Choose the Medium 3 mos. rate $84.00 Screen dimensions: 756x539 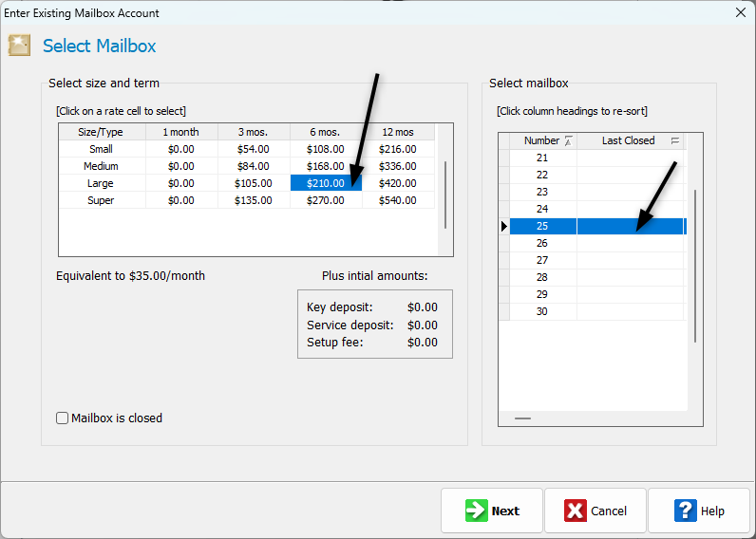click(x=254, y=166)
